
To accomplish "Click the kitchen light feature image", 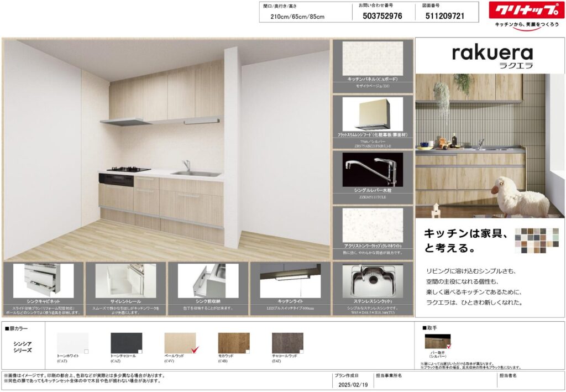I will (291, 280).
